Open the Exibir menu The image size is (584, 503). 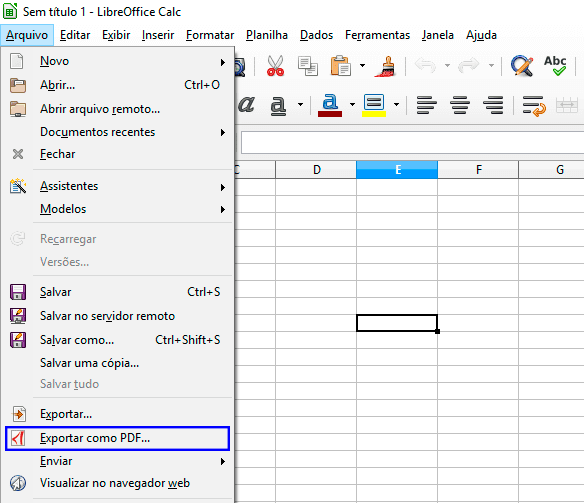(x=116, y=35)
